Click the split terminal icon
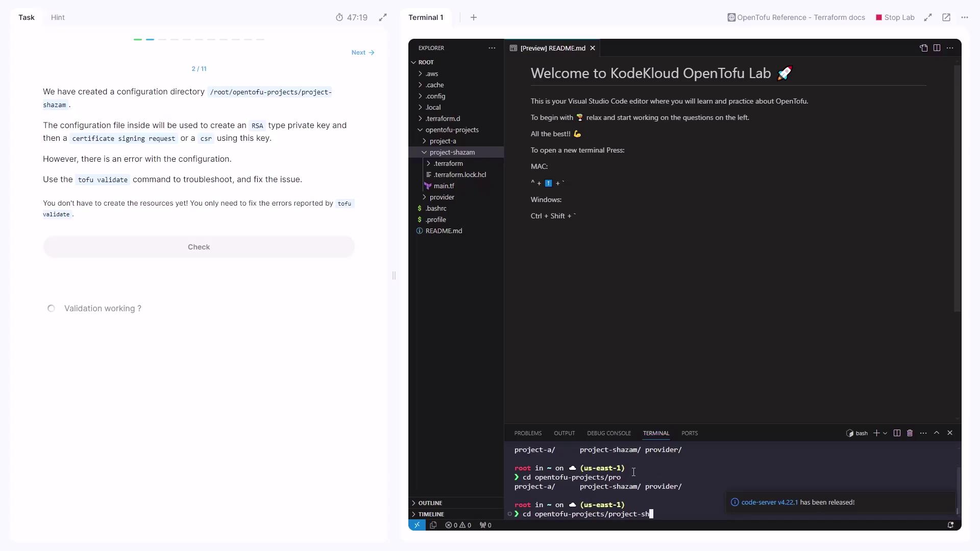 pyautogui.click(x=897, y=433)
